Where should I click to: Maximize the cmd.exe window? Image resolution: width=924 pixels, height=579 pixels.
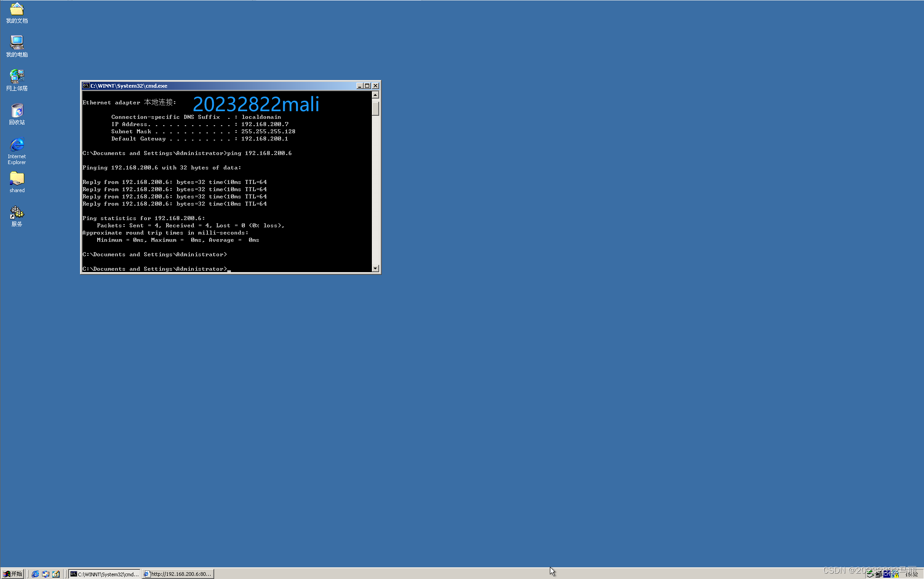coord(367,85)
